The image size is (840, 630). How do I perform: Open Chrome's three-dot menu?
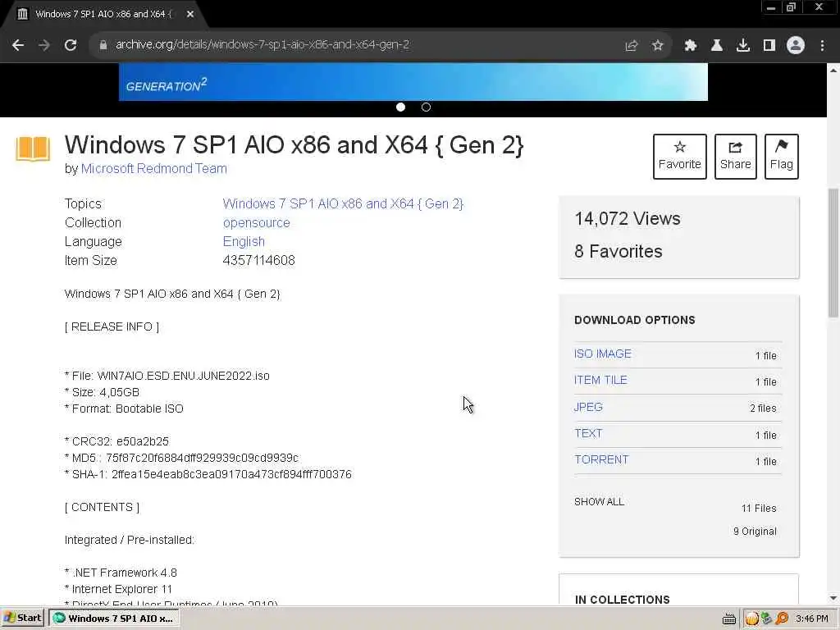tap(822, 46)
